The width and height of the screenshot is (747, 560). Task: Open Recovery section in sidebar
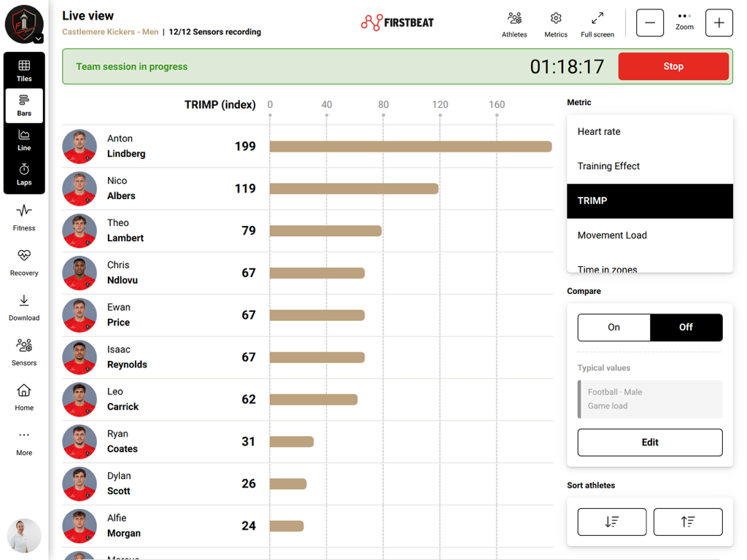pos(24,262)
